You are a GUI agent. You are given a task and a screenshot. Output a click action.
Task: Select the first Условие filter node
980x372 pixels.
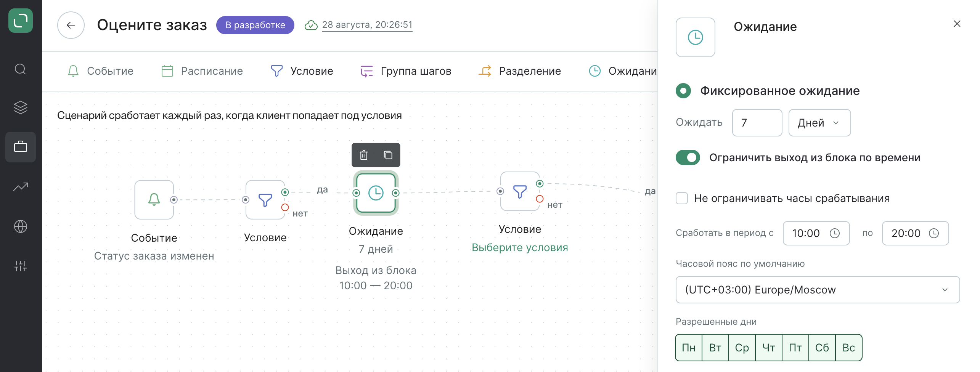(x=265, y=200)
